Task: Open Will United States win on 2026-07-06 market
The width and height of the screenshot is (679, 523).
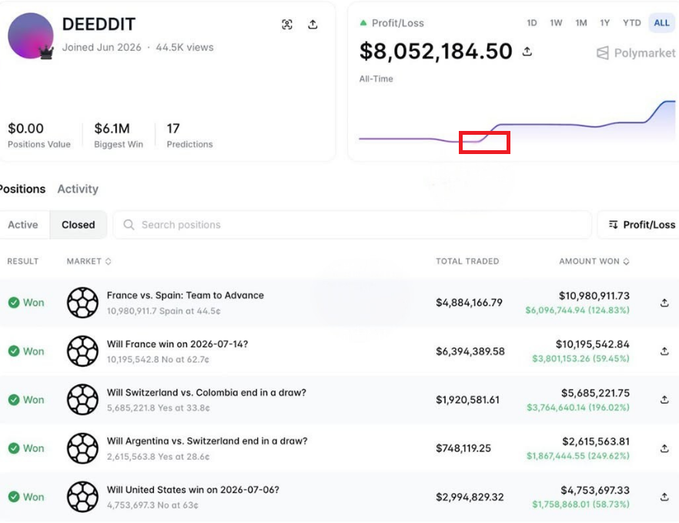Action: 193,490
